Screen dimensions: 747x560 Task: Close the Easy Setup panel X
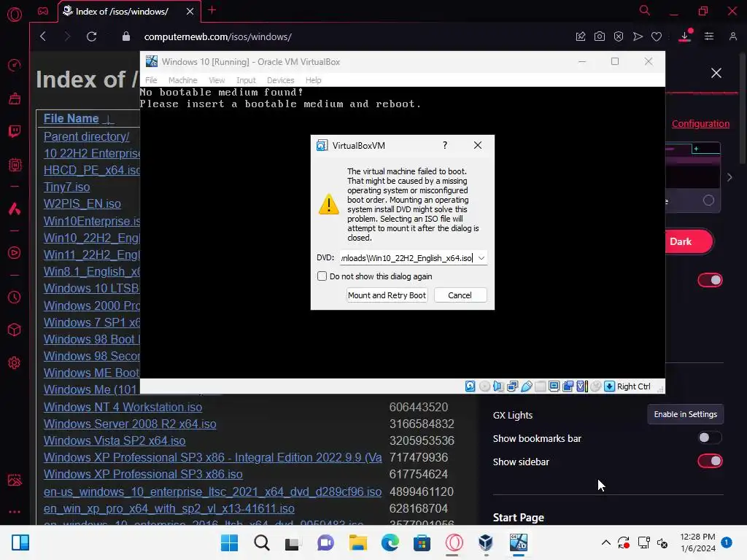tap(716, 73)
